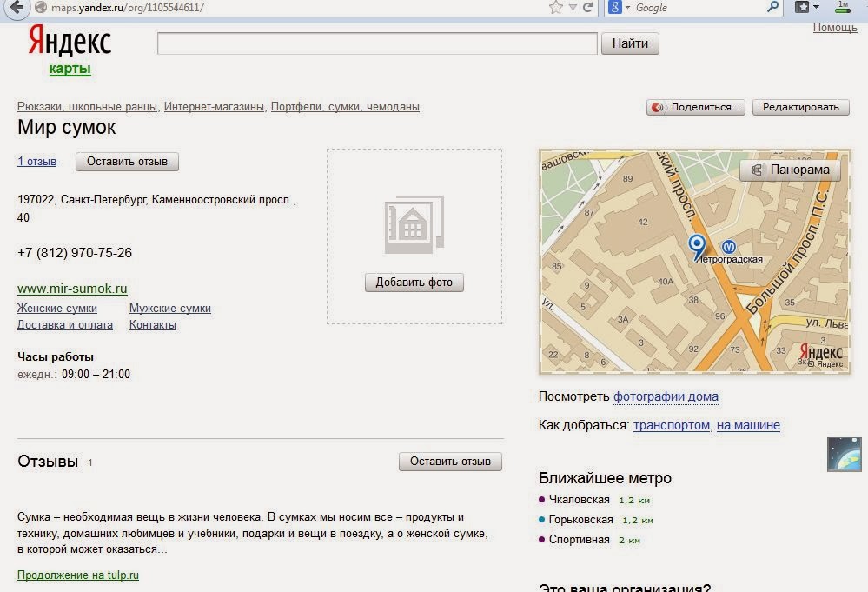Open Рюкзаки, школьные ранцы category
Viewport: 868px width, 592px height.
click(87, 106)
